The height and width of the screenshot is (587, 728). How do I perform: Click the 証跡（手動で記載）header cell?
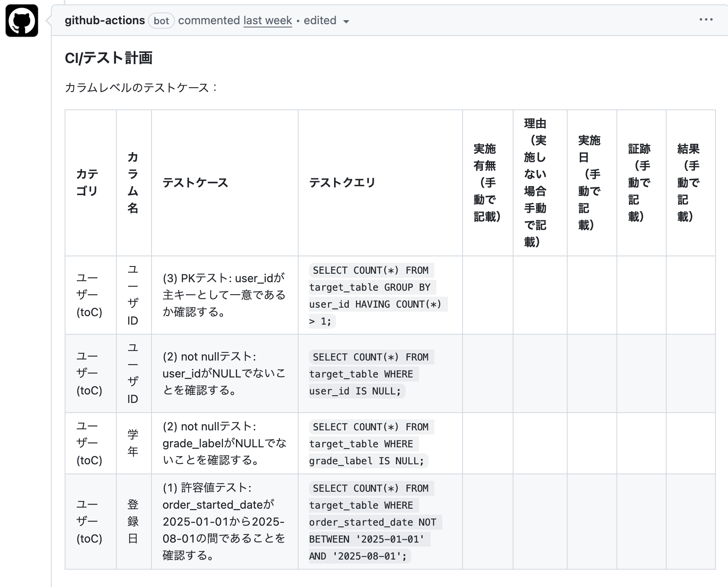[x=640, y=182]
